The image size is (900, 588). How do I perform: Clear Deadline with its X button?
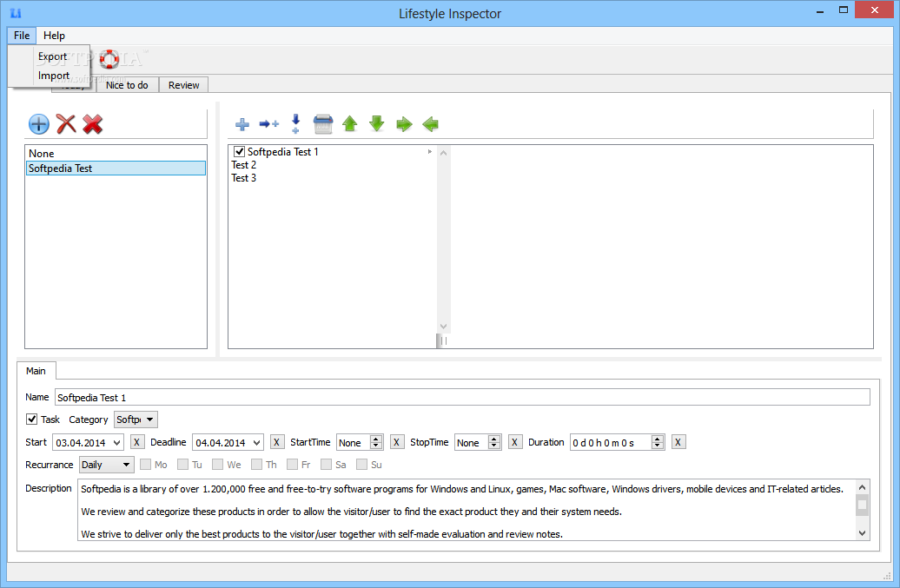276,442
